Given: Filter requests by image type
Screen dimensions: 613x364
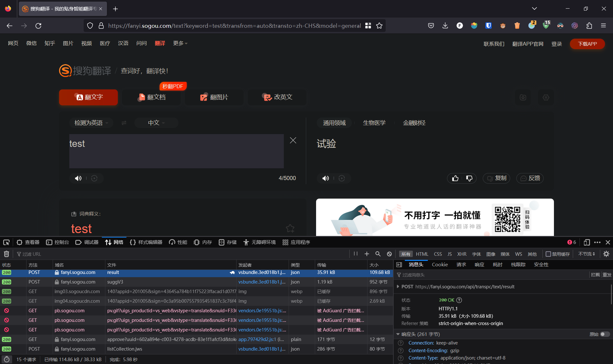Looking at the screenshot, I should pyautogui.click(x=491, y=254).
